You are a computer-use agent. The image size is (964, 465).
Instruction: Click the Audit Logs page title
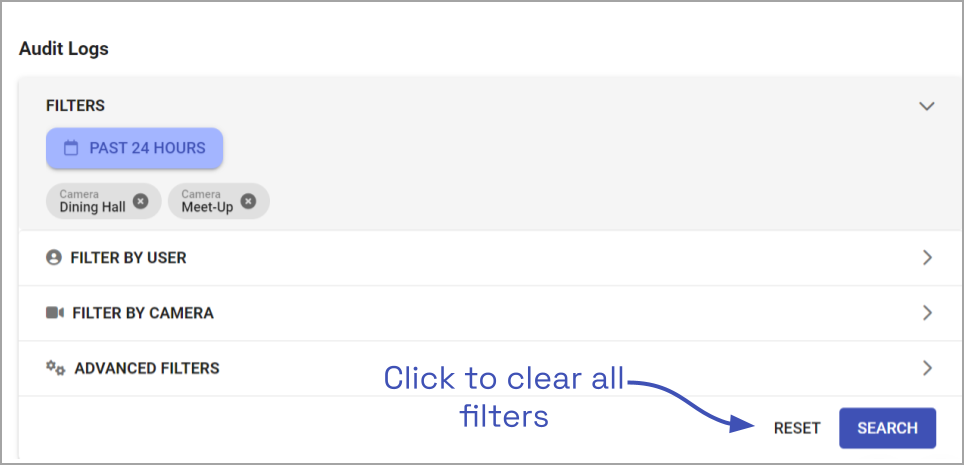tap(64, 48)
